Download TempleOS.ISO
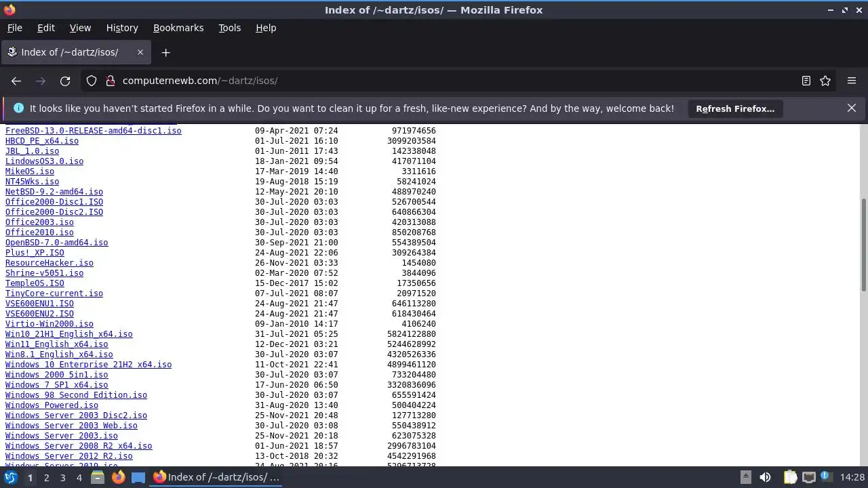 (x=35, y=283)
